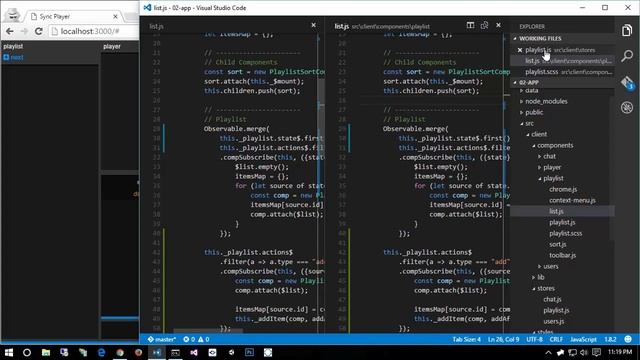Open Firefox from the taskbar
Viewport: 640px width, 360px height.
tap(138, 352)
